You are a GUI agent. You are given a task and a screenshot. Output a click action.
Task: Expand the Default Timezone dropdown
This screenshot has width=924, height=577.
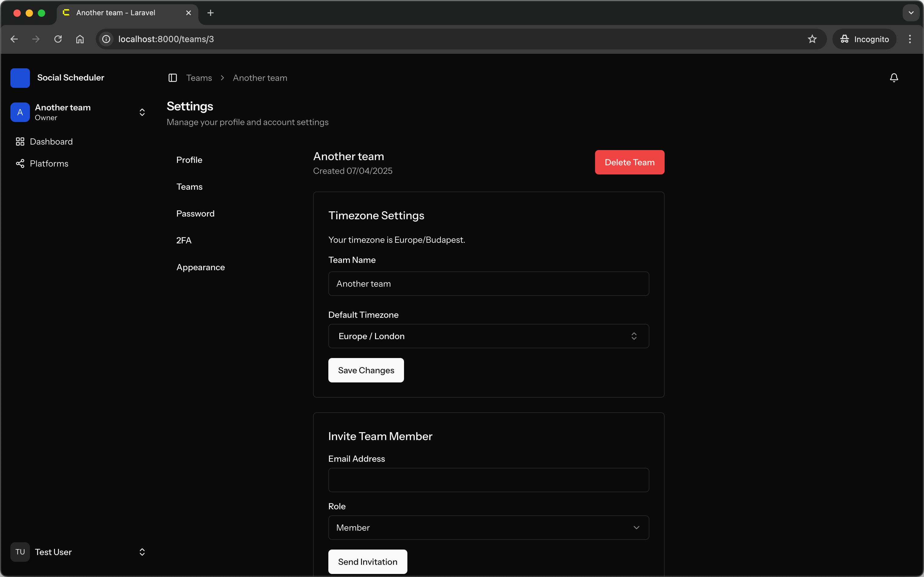coord(488,336)
